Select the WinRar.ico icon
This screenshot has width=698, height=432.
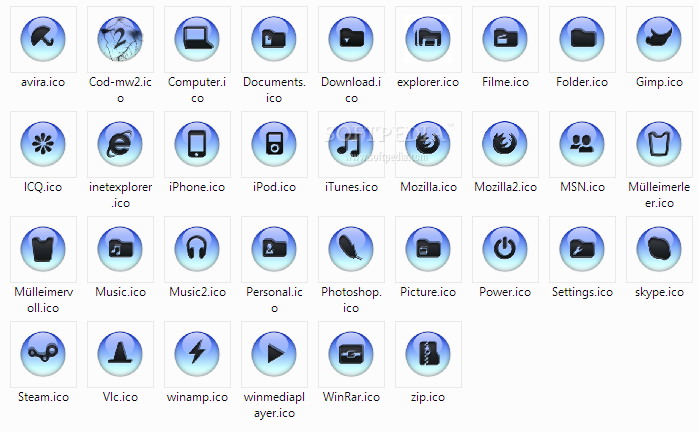click(351, 355)
